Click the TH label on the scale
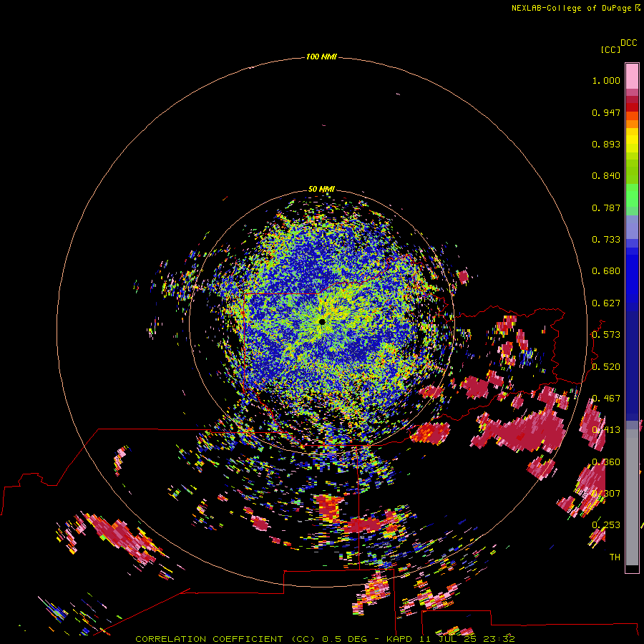The height and width of the screenshot is (644, 644). [615, 557]
